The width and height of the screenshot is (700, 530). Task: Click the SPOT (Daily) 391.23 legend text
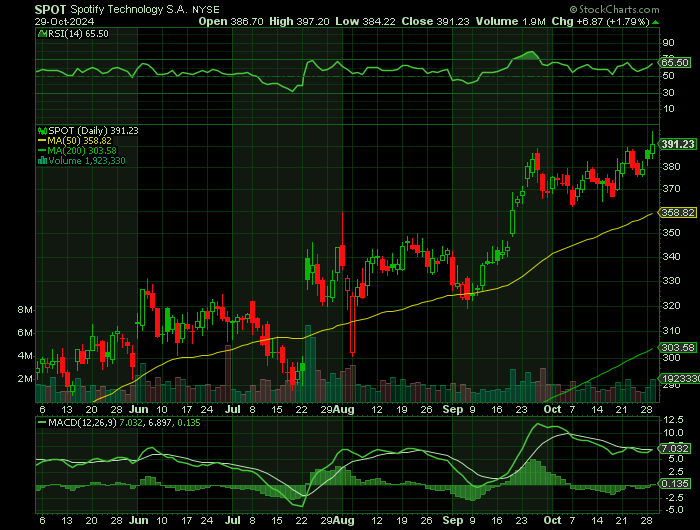pos(93,131)
